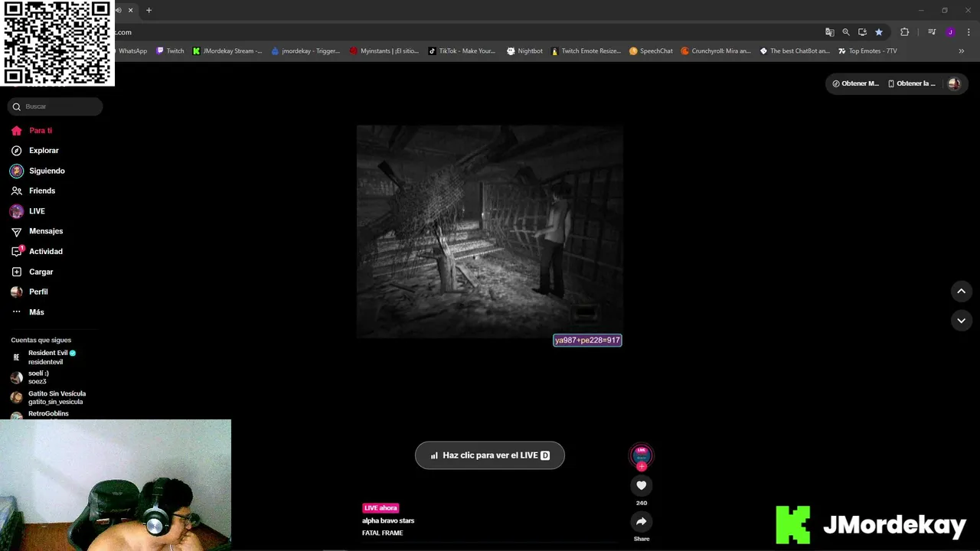Open the jmordekay - Trigger bookmark
The width and height of the screenshot is (980, 551).
pos(305,51)
